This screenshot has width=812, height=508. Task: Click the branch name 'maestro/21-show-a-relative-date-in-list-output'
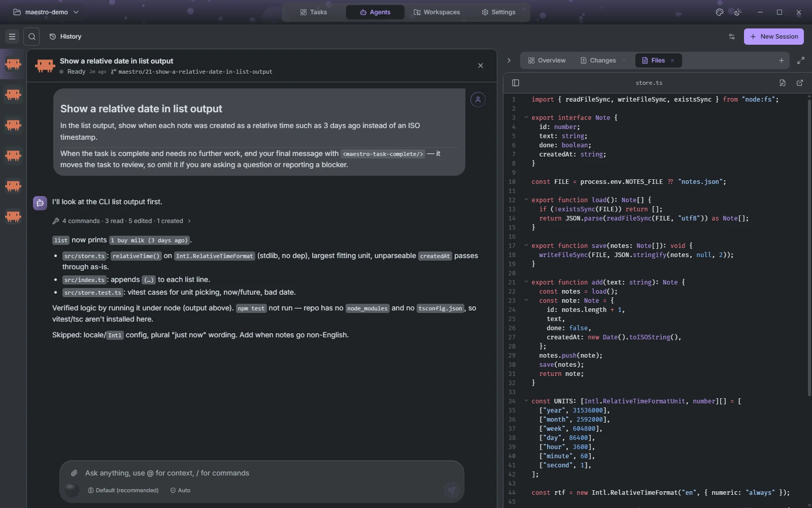coord(195,72)
